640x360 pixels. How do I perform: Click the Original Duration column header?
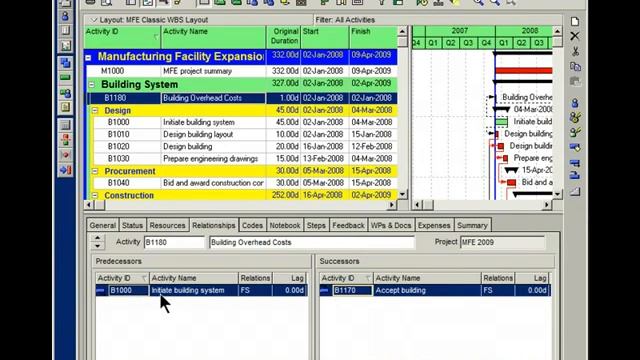[x=283, y=37]
